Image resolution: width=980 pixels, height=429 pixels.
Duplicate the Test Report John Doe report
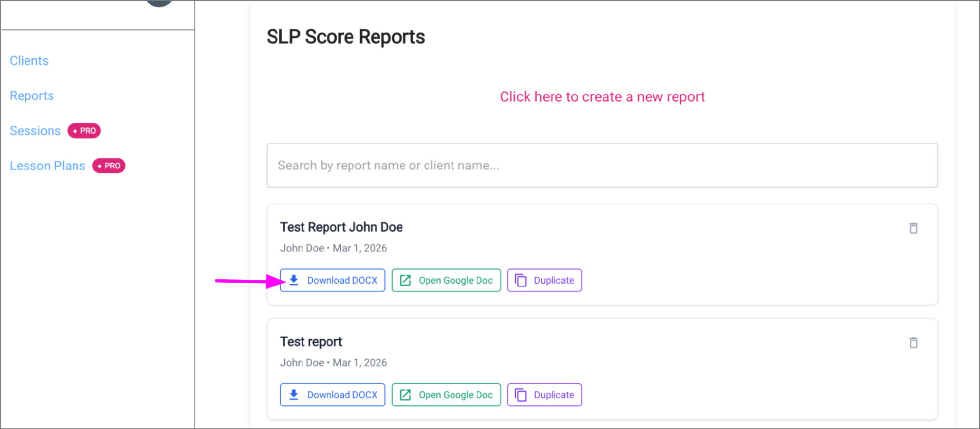544,280
